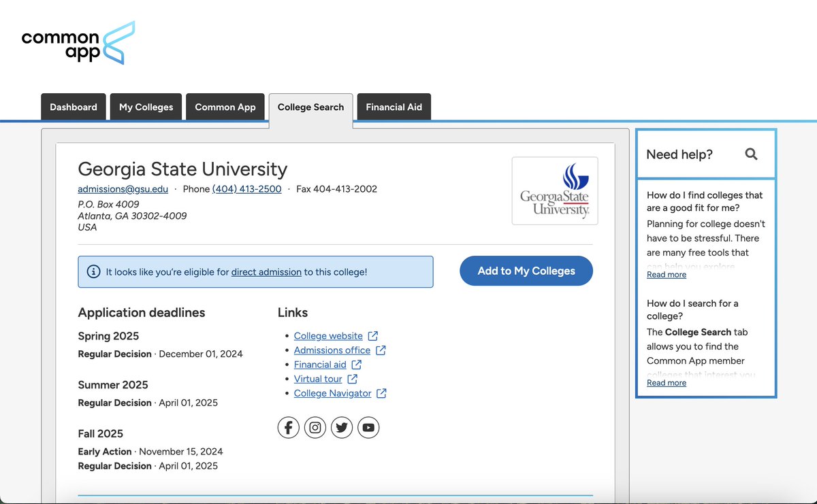
Task: Click external-link icon beside Admissions office
Action: tap(381, 350)
